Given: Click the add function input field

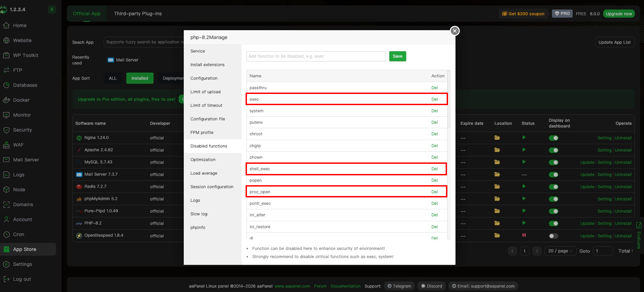Looking at the screenshot, I should (x=316, y=56).
